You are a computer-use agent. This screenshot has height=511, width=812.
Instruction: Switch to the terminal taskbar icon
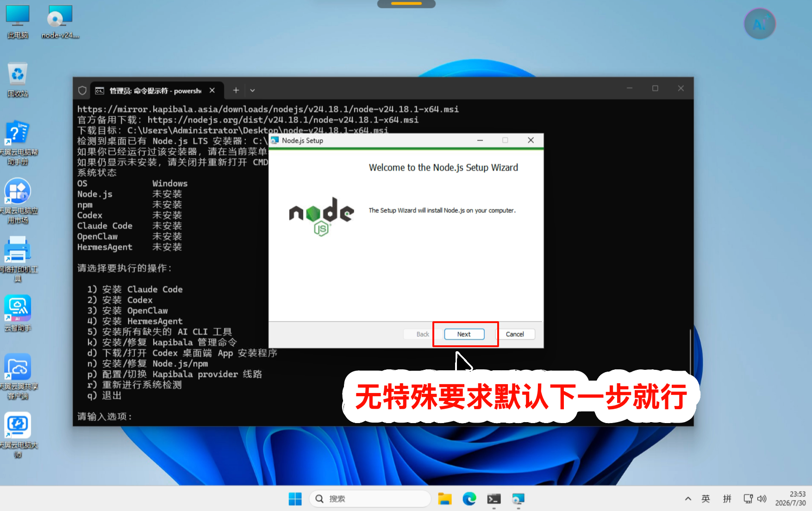tap(494, 499)
